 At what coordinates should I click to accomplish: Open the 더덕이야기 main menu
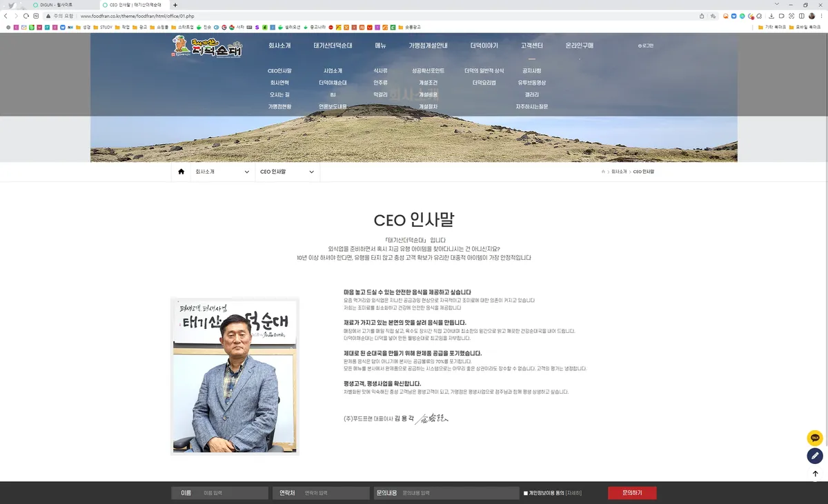[x=484, y=46]
